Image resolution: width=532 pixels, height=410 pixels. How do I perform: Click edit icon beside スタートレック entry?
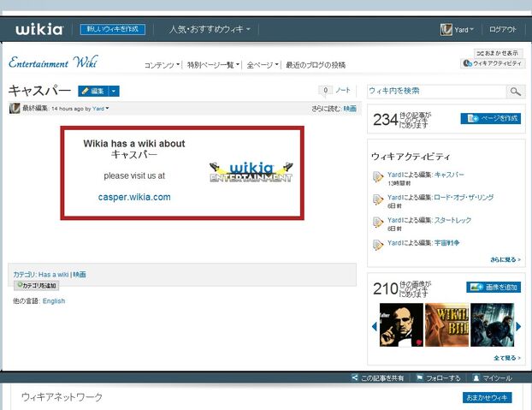point(378,223)
